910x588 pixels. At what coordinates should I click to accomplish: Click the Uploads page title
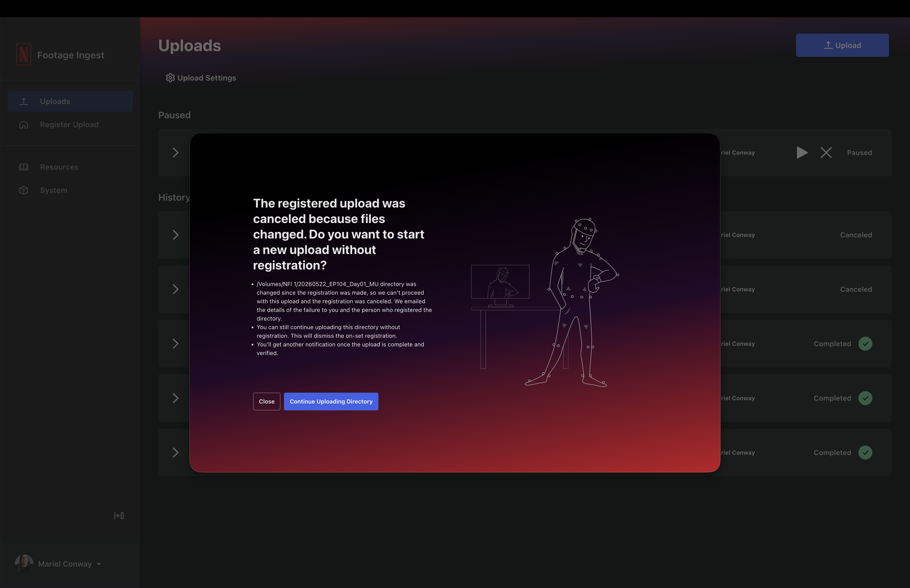click(x=189, y=45)
